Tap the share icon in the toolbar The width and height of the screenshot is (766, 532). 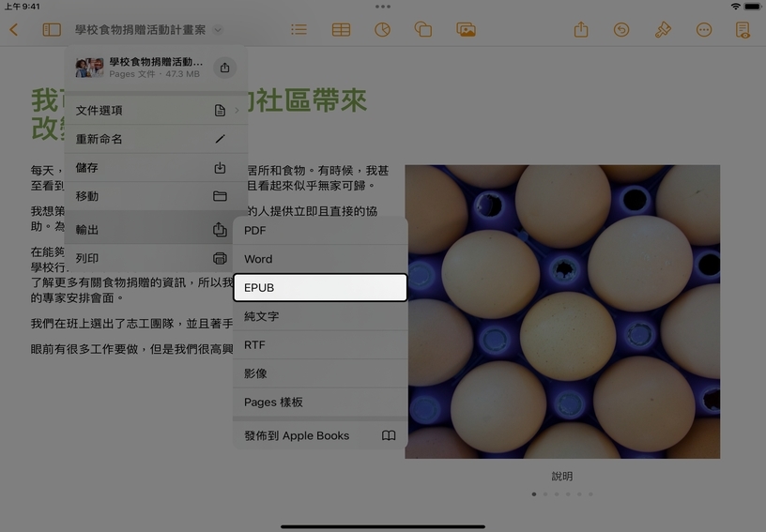point(581,30)
